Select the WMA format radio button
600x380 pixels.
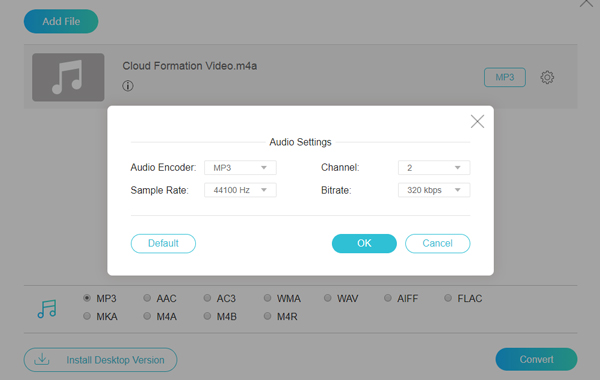[x=267, y=298]
